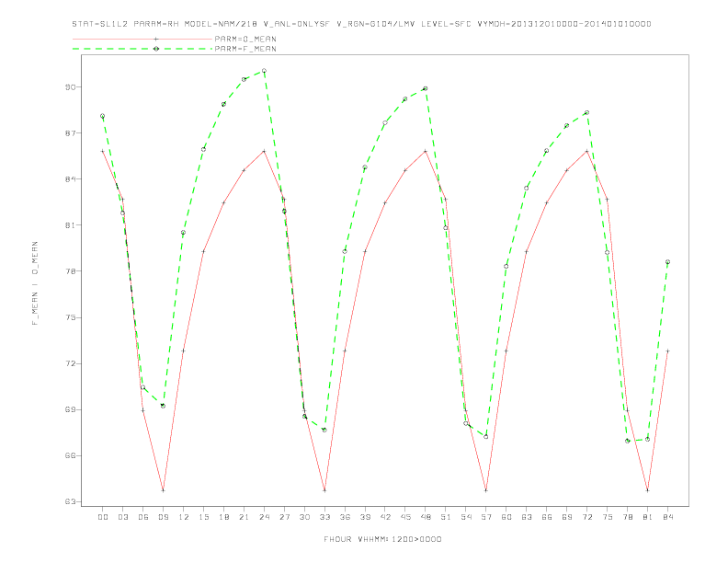
Task: Click the 63 tick label on the vertical axis
Action: [71, 502]
